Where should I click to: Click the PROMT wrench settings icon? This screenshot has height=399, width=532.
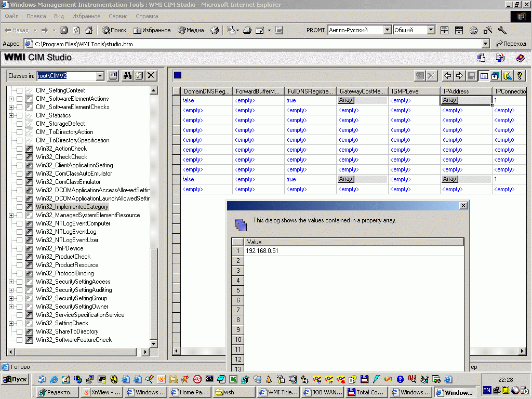click(502, 30)
